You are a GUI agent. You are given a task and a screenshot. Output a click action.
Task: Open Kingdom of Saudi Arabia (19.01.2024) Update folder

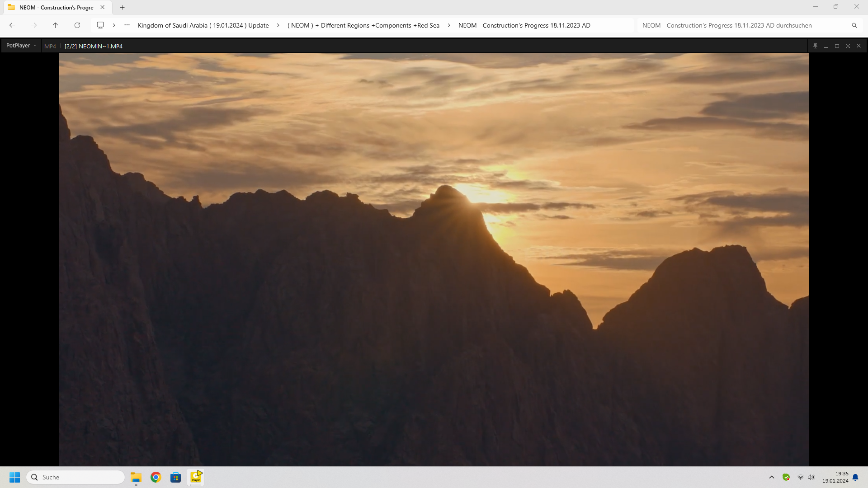click(203, 25)
